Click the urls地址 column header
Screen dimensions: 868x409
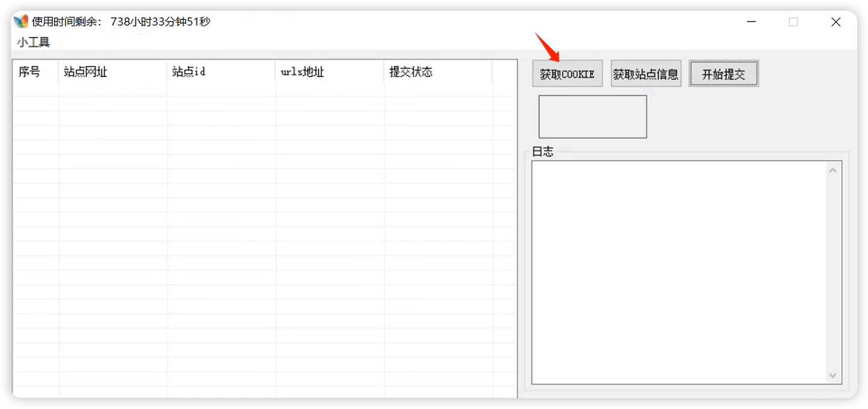coord(329,72)
